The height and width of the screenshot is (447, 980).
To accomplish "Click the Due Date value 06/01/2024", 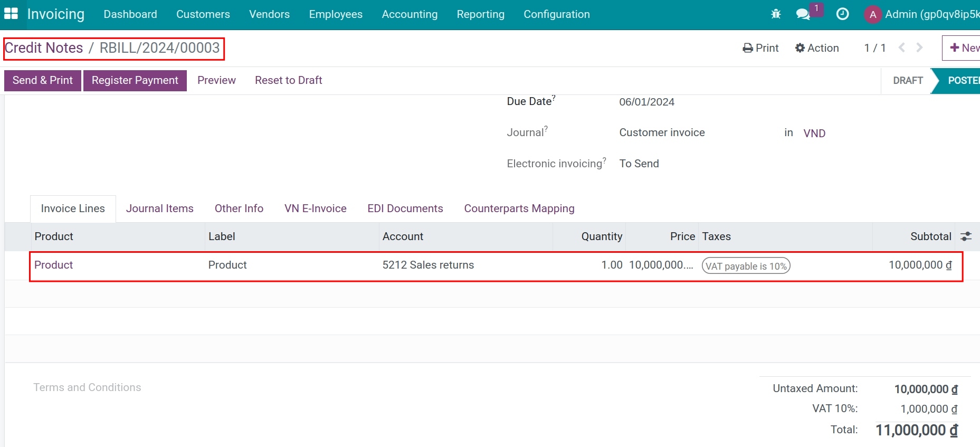I will (647, 102).
